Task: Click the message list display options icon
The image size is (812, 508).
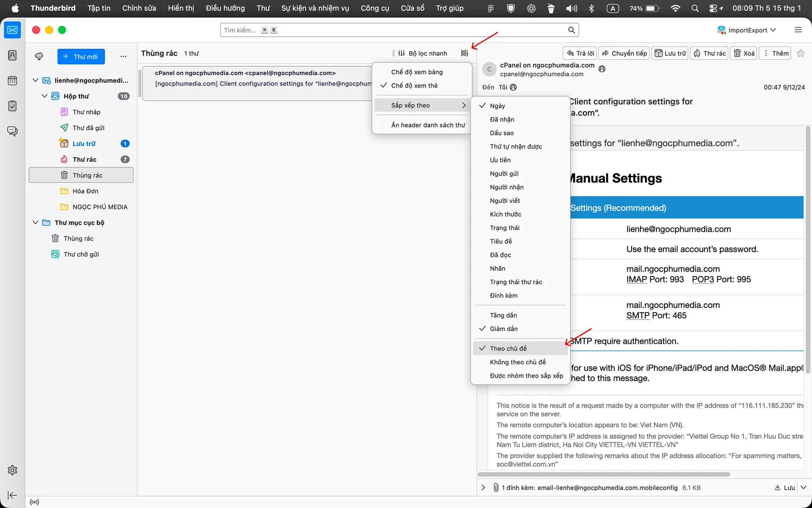Action: point(465,53)
